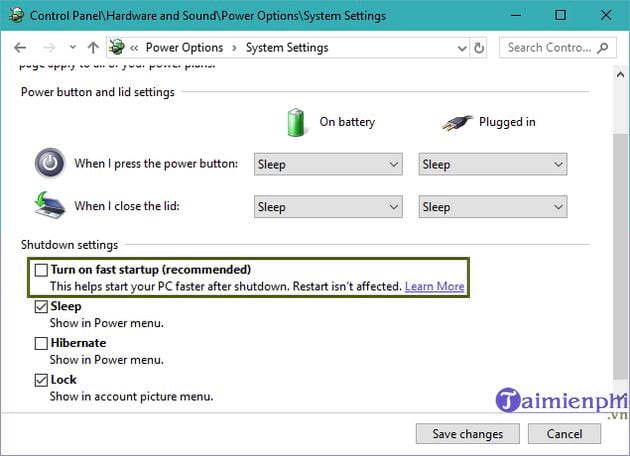Click the 'Shutdown settings' heading

coord(70,245)
